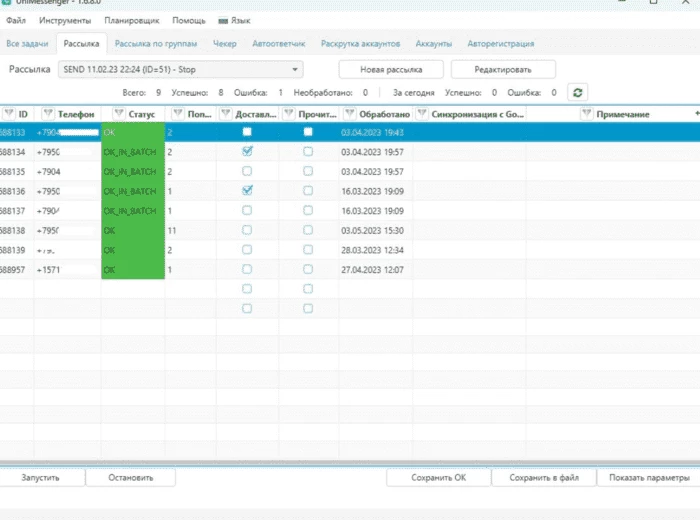Select phone cell +1571 in row 588957
This screenshot has height=520, width=700.
(67, 270)
